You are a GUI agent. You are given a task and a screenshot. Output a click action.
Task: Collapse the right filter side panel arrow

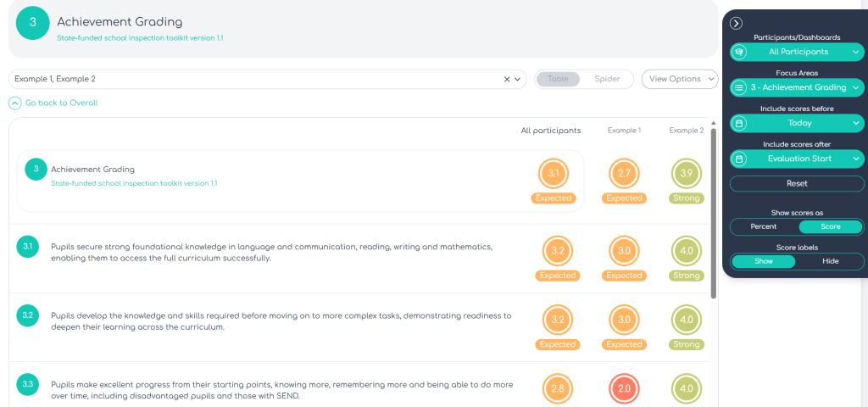click(x=736, y=23)
